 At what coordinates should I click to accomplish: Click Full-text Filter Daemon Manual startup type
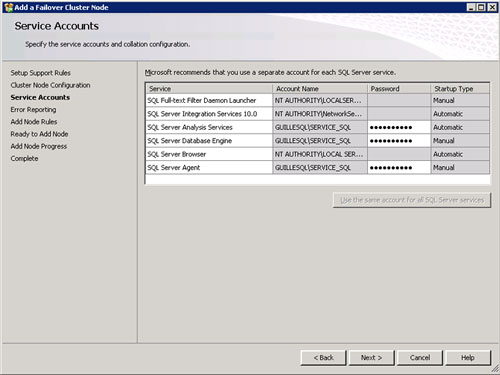tap(460, 100)
